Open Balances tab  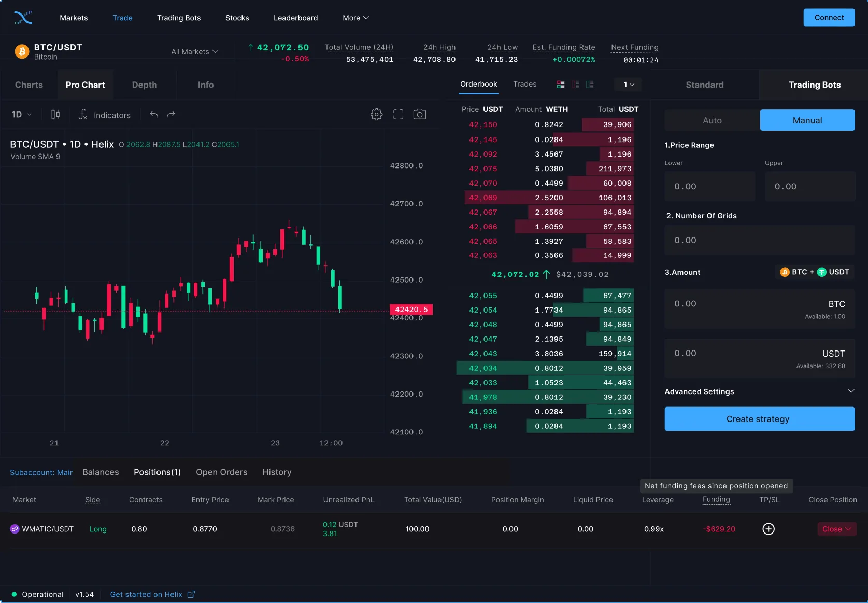(101, 472)
